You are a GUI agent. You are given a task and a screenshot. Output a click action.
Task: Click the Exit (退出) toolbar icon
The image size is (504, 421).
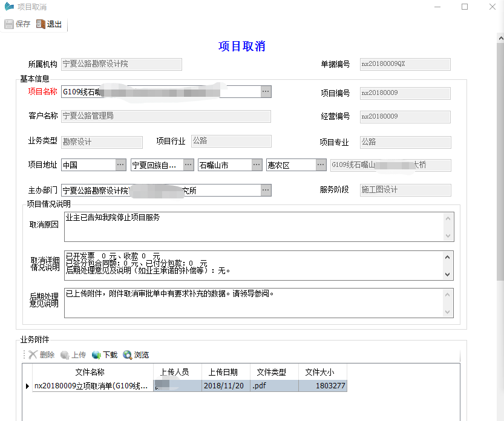[41, 24]
